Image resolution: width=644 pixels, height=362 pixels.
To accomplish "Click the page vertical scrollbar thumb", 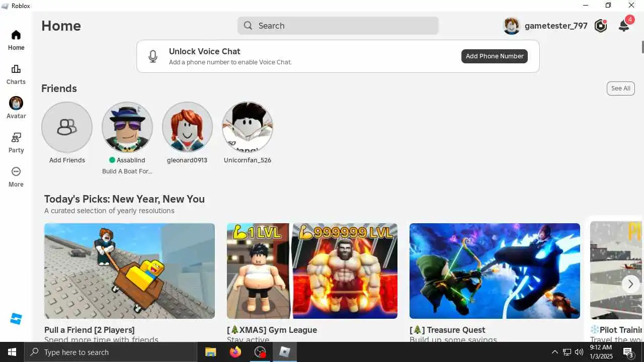I will [x=642, y=47].
